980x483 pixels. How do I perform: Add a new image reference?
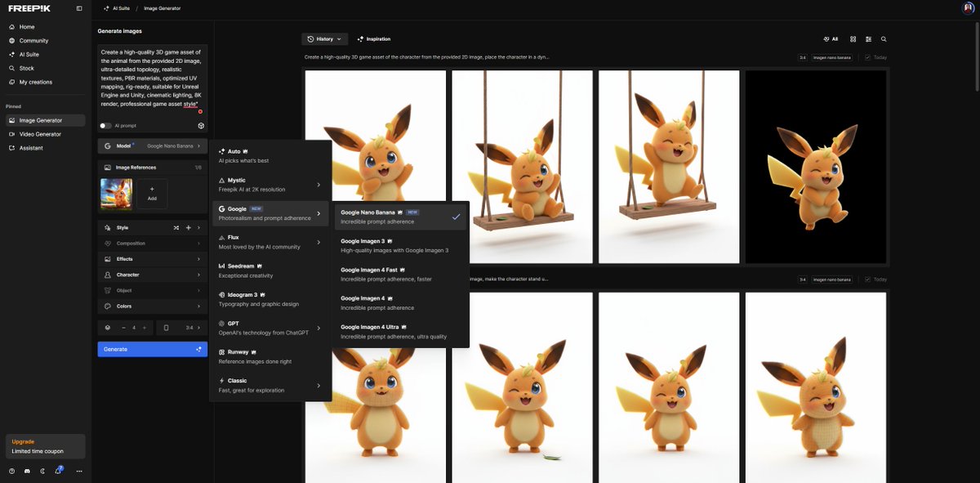pyautogui.click(x=152, y=194)
